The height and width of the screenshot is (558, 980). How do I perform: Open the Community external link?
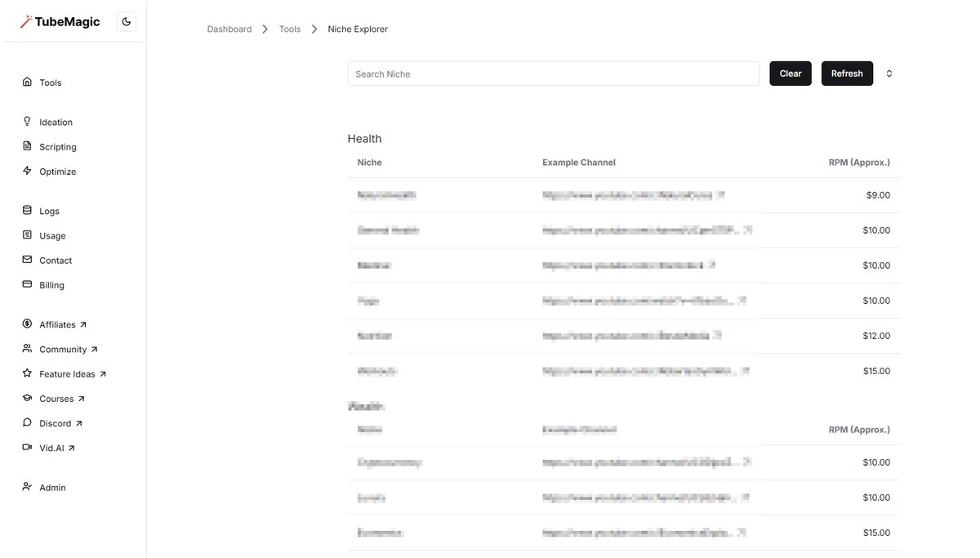69,350
